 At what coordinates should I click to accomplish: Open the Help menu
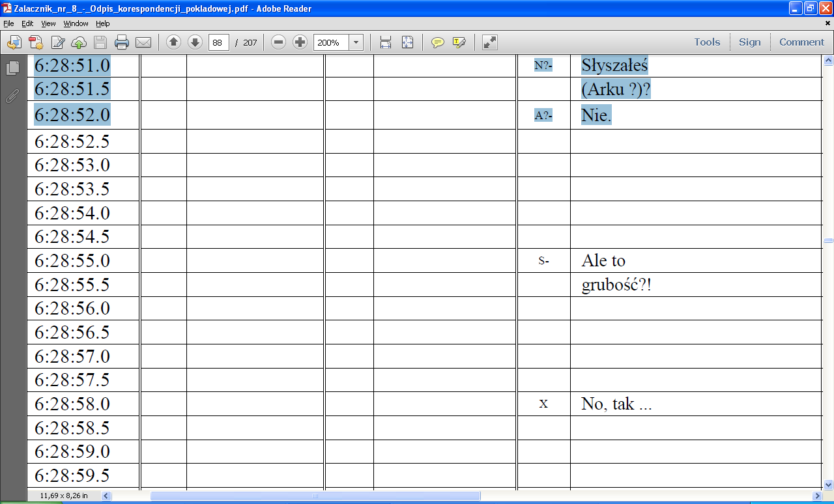click(103, 23)
